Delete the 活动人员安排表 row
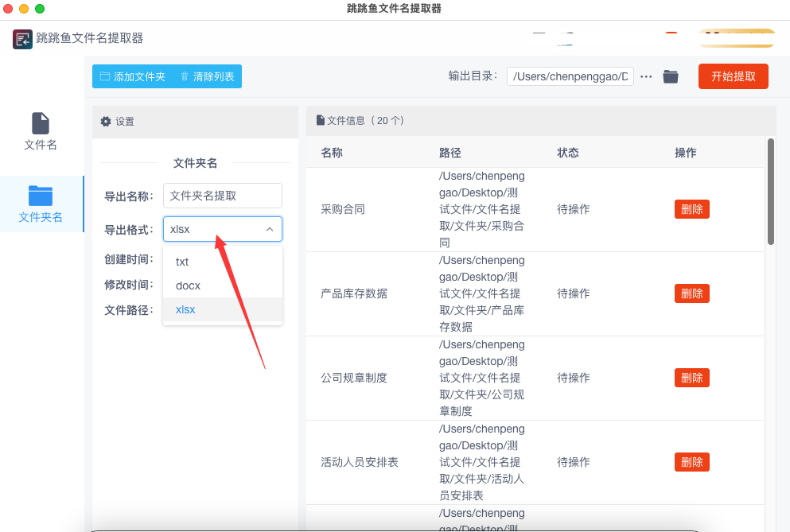The image size is (790, 532). (692, 462)
